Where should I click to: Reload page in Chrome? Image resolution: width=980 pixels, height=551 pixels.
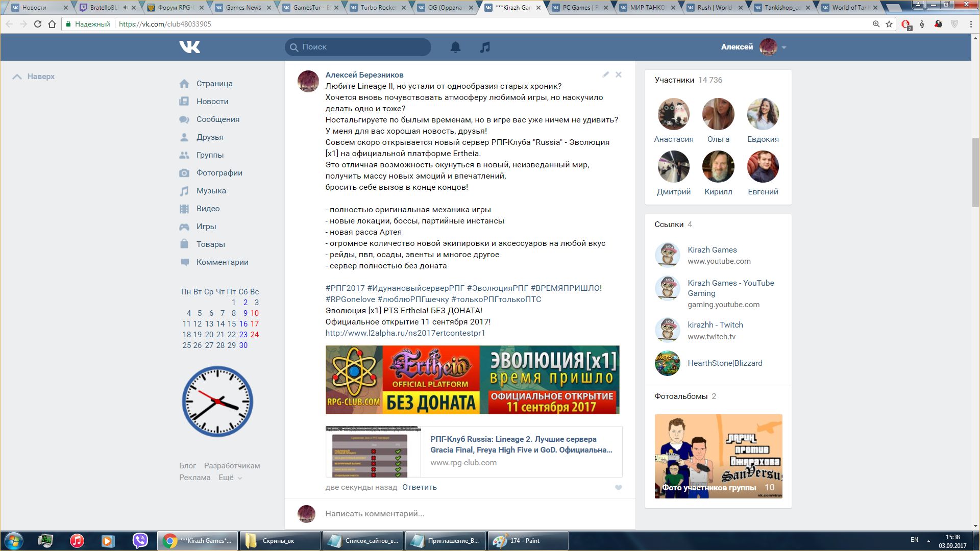(37, 24)
